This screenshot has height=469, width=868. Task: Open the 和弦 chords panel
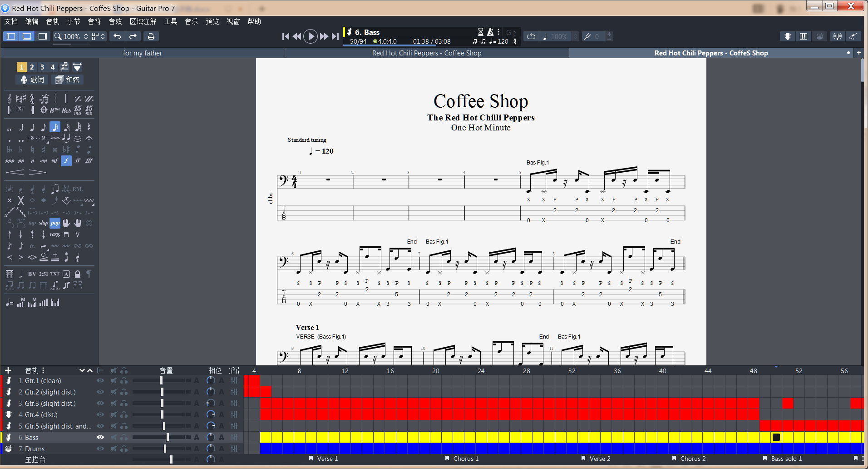pyautogui.click(x=67, y=80)
